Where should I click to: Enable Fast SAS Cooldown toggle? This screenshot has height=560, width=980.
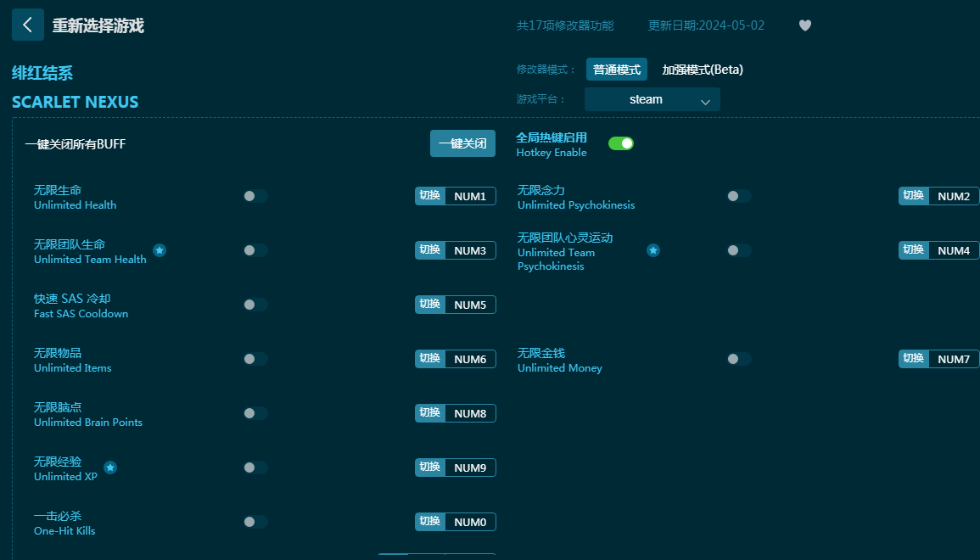pos(255,305)
